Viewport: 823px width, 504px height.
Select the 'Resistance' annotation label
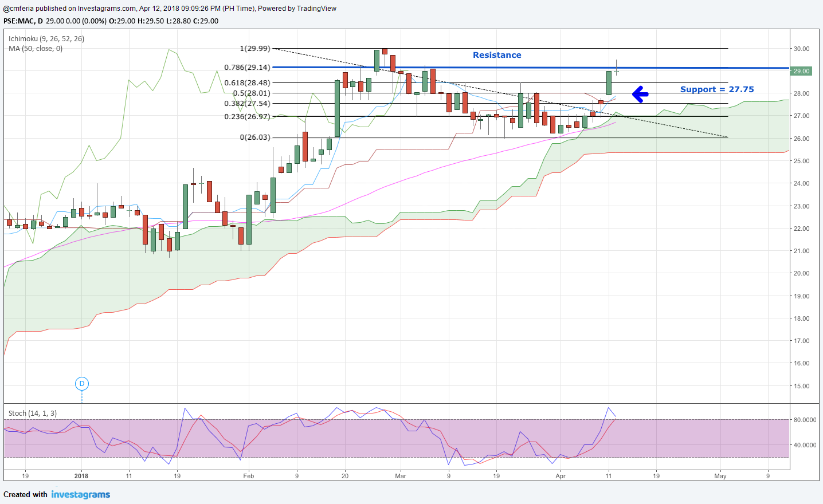pos(497,55)
